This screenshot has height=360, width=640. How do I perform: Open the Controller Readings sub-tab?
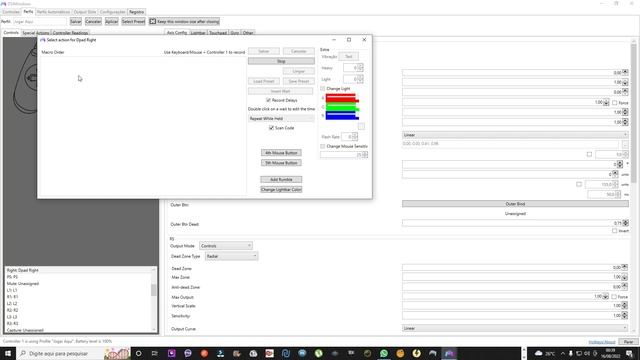[x=71, y=33]
